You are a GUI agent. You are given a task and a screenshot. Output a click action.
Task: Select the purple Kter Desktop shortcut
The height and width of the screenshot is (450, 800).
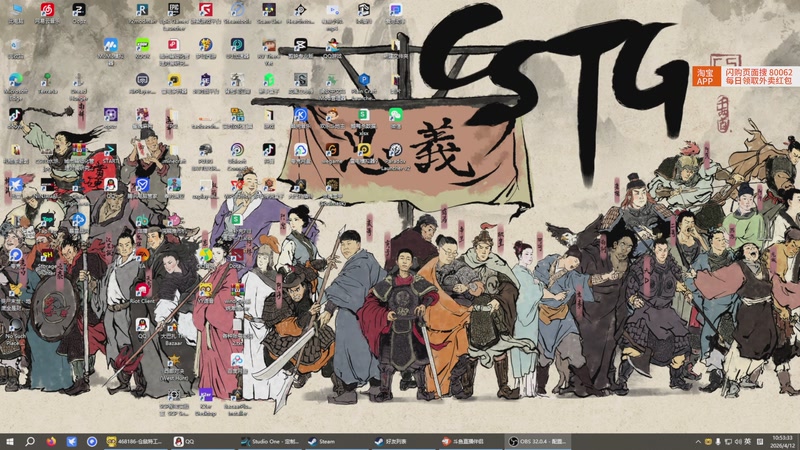click(206, 402)
